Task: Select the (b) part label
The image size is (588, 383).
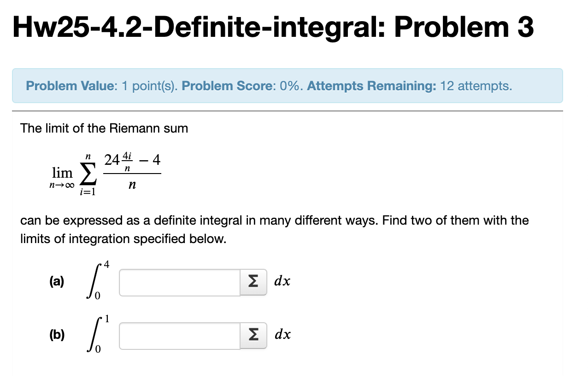Action: point(56,336)
